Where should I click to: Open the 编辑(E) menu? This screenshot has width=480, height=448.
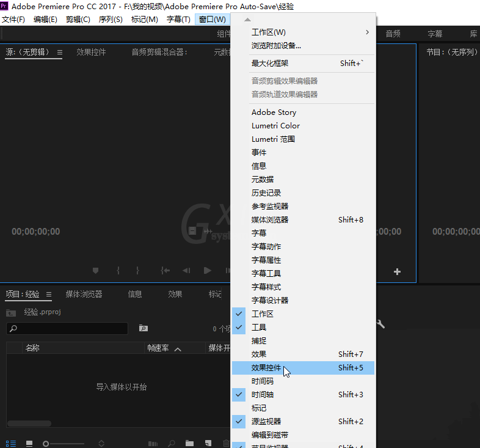(45, 20)
